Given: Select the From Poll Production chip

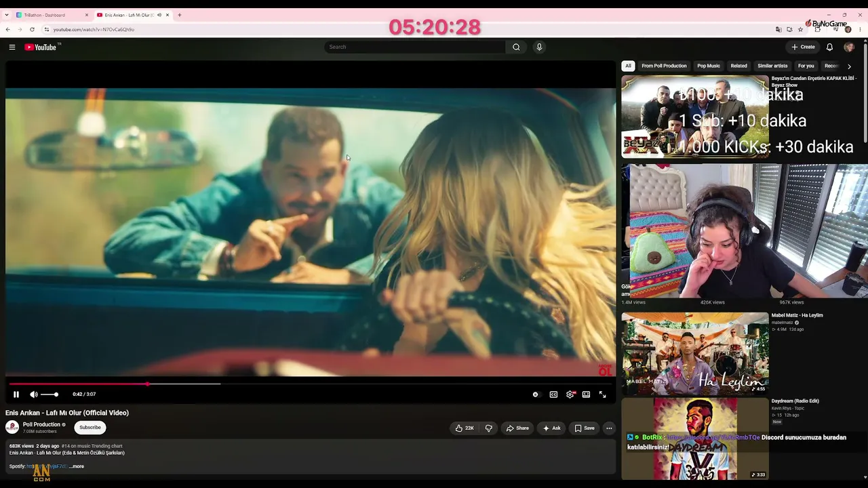Looking at the screenshot, I should tap(664, 66).
